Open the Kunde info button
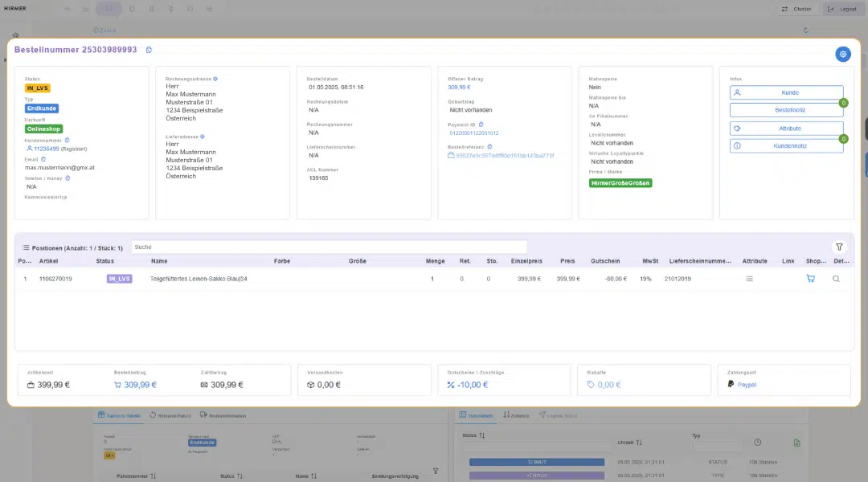 pos(786,93)
